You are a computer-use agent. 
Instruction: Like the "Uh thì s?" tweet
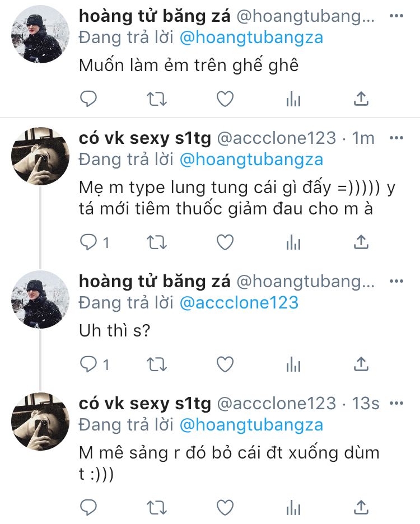225,364
